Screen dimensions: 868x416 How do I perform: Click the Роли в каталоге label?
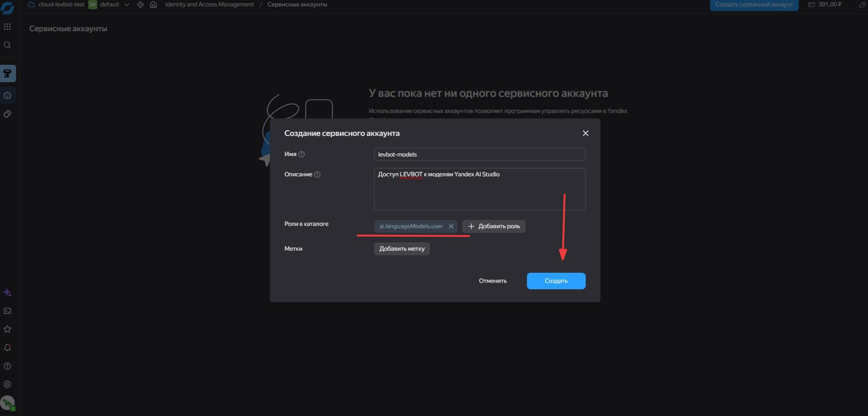[x=306, y=224]
